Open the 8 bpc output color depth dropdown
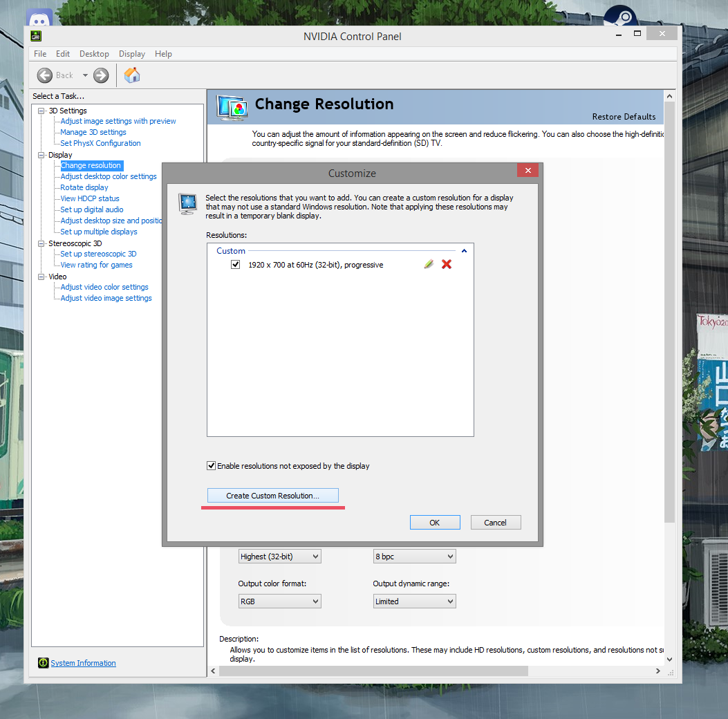728x719 pixels. click(x=414, y=556)
